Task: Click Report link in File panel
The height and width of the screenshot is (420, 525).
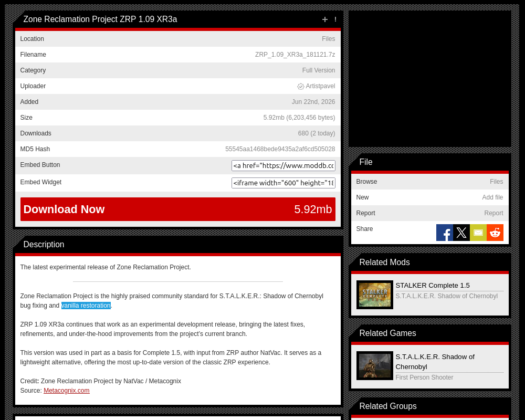Action: [493, 213]
